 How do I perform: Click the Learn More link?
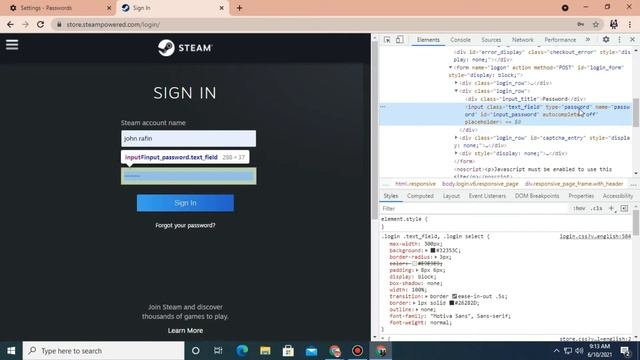click(185, 331)
